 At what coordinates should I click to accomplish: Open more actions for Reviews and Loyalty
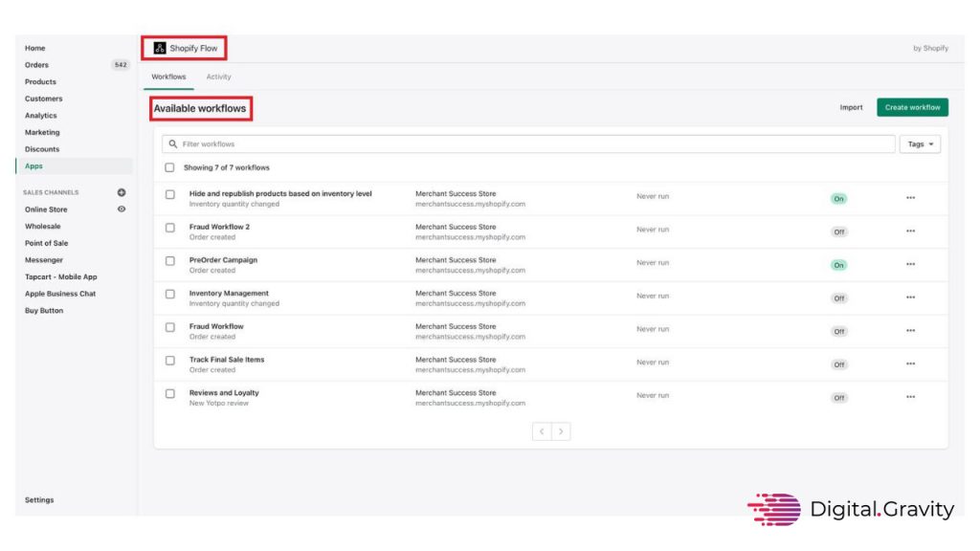pos(910,398)
